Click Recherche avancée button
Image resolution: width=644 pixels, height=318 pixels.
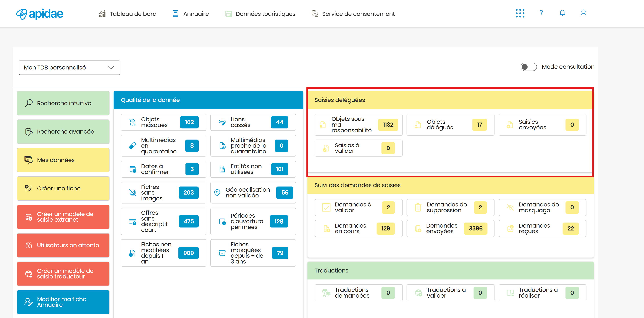(x=63, y=132)
